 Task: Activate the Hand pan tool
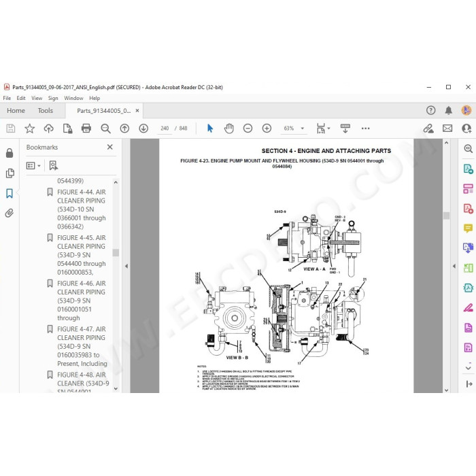click(229, 129)
